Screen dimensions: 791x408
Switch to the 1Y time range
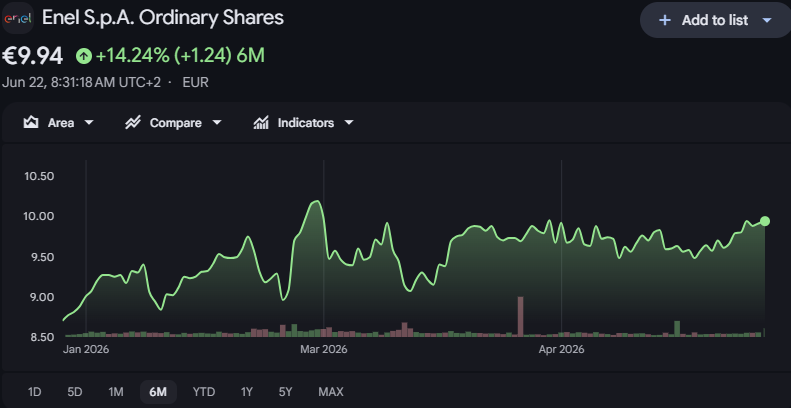coord(247,392)
